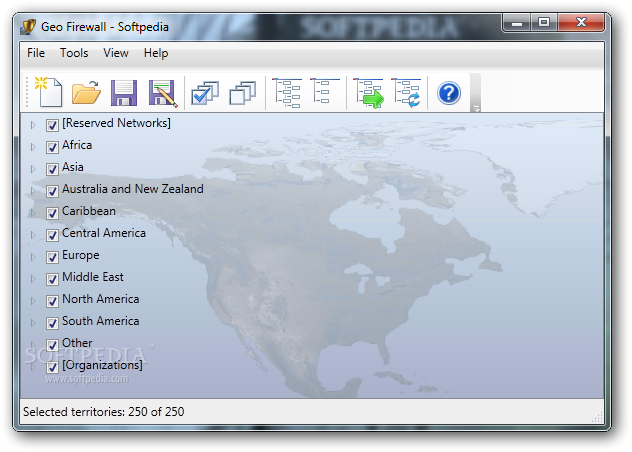The width and height of the screenshot is (632, 452).
Task: Toggle the Asia checkbox
Action: pyautogui.click(x=52, y=169)
